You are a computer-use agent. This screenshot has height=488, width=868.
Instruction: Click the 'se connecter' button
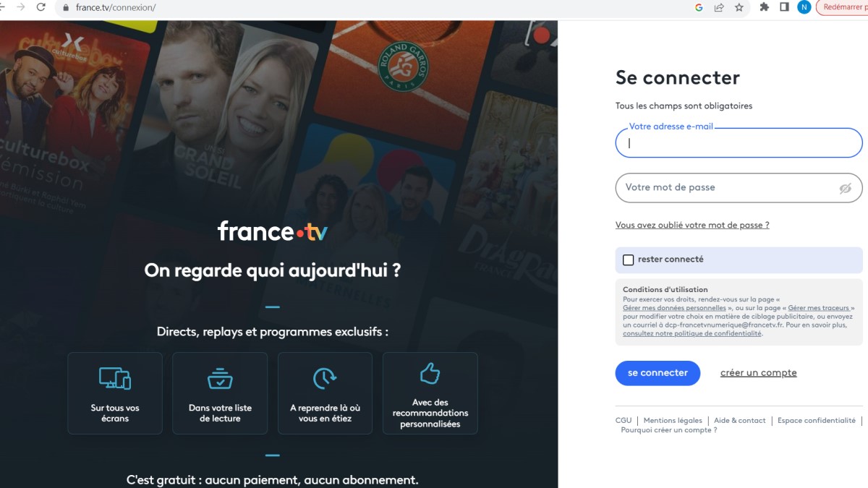coord(658,373)
